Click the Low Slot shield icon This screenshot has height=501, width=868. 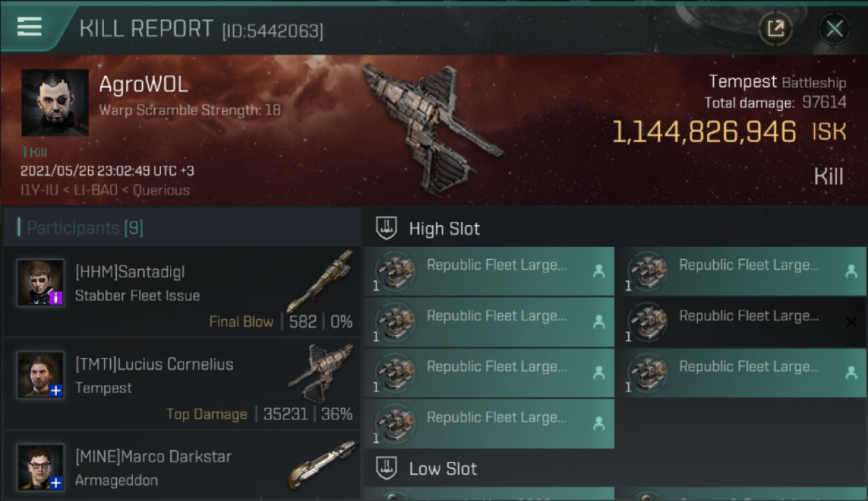(x=387, y=468)
